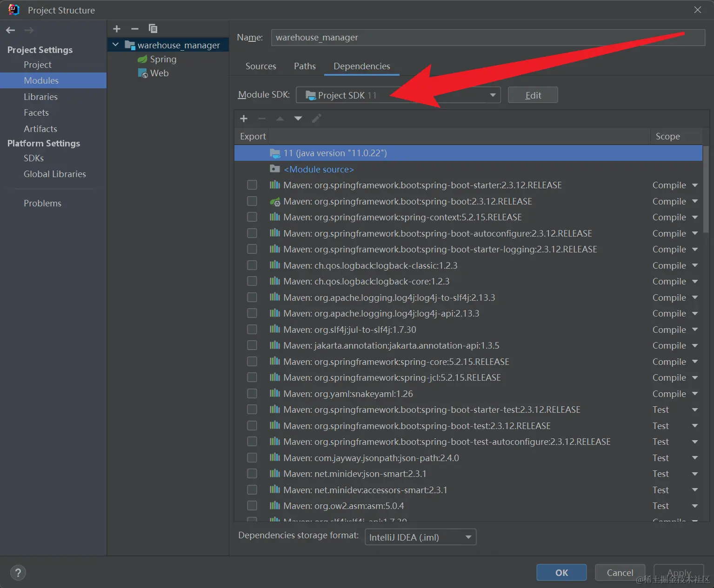The image size is (714, 588).
Task: Click the module Name input field
Action: pos(488,38)
